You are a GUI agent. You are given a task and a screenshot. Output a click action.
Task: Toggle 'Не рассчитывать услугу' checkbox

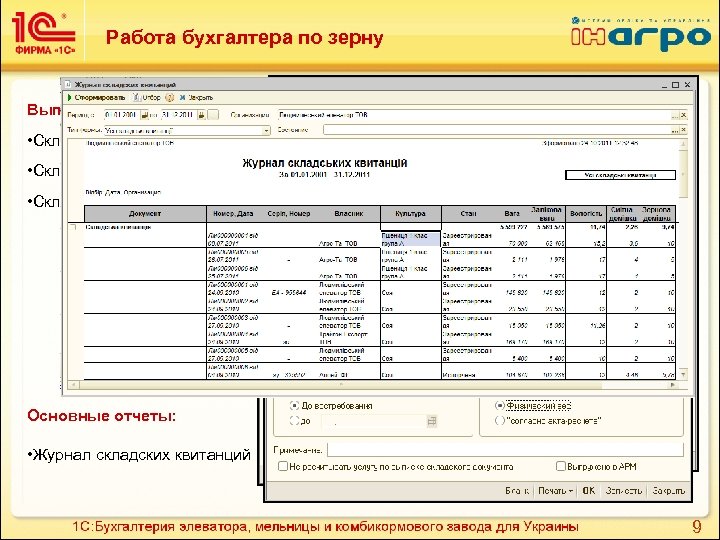coord(283,467)
